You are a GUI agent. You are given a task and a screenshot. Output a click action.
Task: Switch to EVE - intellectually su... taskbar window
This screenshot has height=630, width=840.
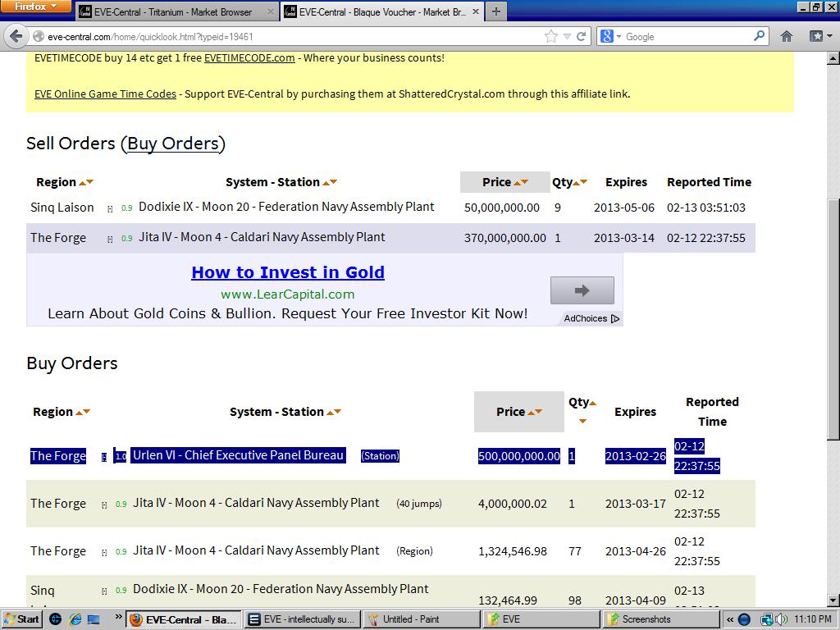point(302,619)
